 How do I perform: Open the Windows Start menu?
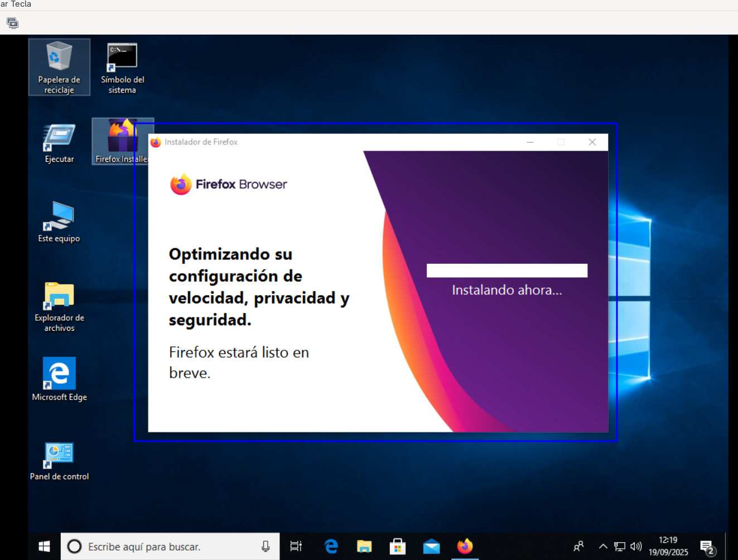[44, 547]
